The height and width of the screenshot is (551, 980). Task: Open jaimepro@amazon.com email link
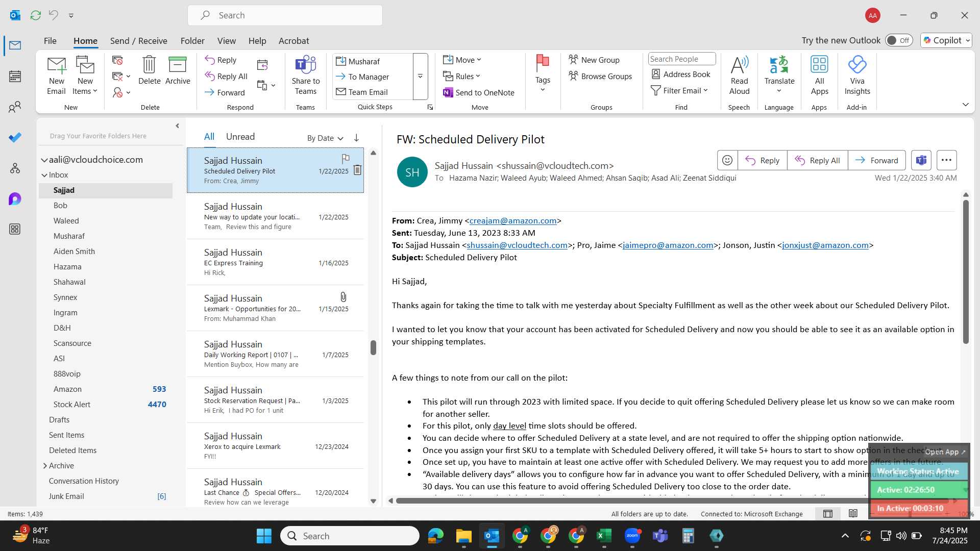(668, 245)
